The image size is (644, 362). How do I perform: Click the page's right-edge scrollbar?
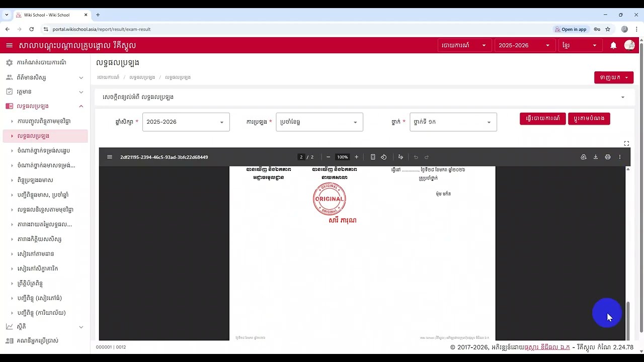(x=641, y=187)
